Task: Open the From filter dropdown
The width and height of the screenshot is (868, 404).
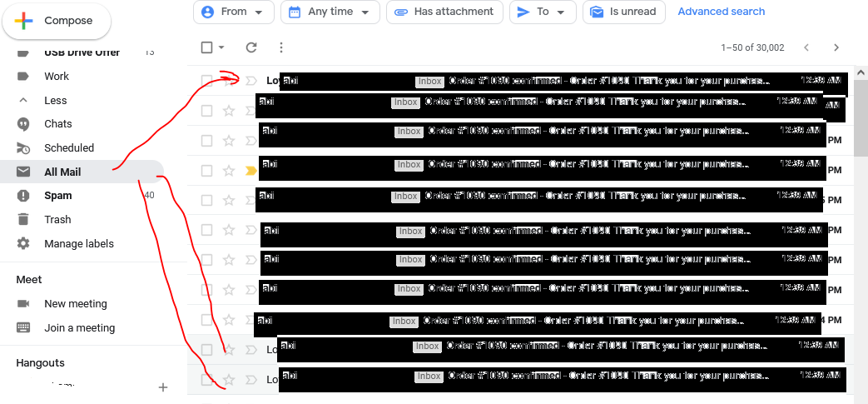Action: [234, 12]
